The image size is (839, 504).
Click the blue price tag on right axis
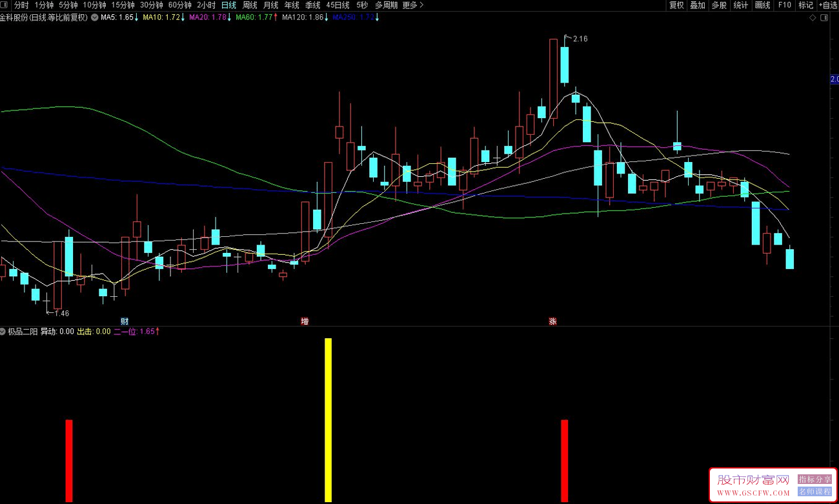pyautogui.click(x=834, y=79)
